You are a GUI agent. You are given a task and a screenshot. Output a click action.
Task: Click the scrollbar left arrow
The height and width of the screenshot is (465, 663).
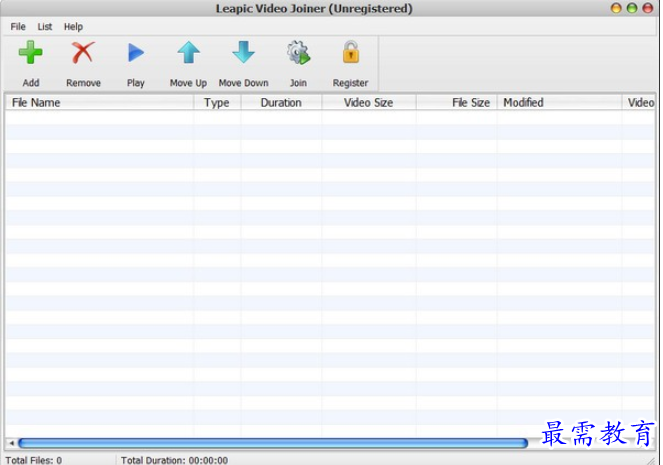click(11, 443)
